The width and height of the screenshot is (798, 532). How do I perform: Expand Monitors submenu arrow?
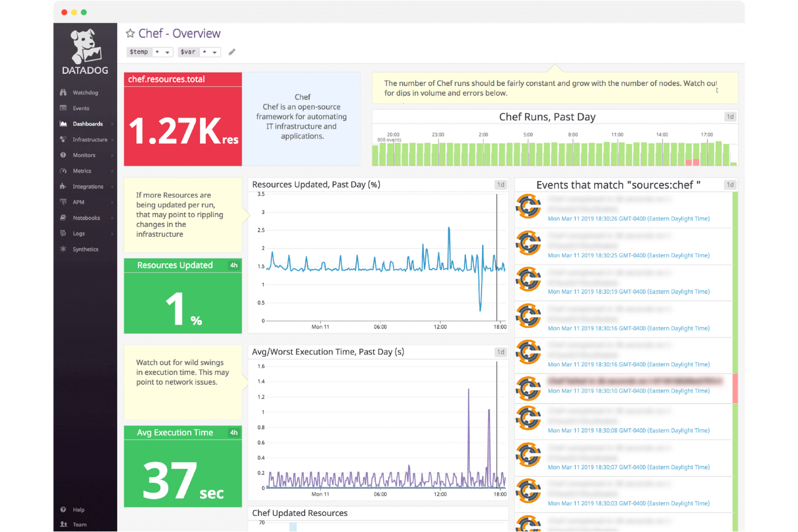pos(112,155)
